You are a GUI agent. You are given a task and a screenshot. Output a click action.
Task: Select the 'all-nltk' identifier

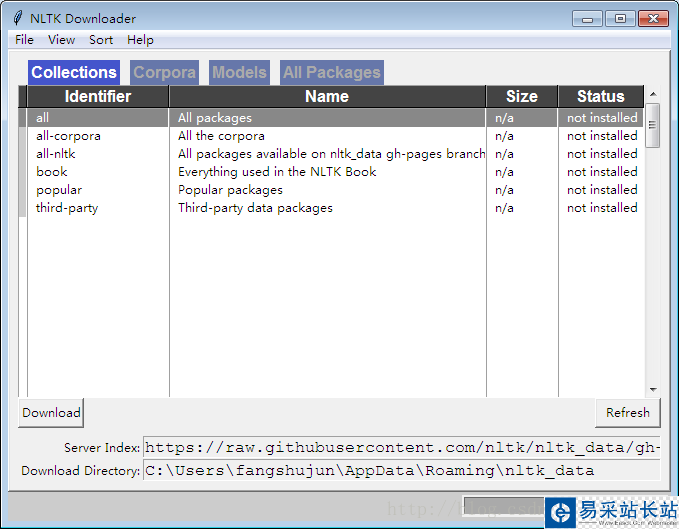tap(56, 154)
